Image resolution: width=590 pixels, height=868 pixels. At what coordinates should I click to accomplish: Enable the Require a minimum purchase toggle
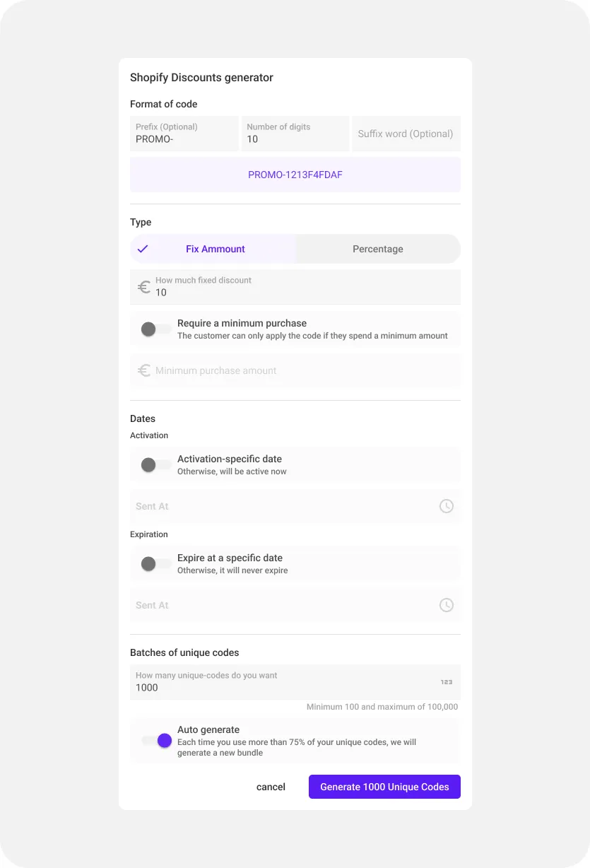tap(155, 329)
